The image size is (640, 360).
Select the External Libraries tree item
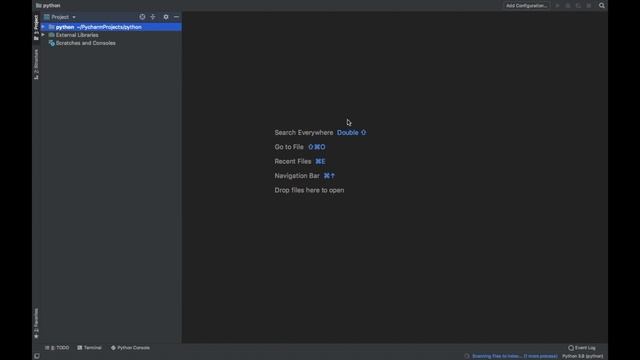[77, 35]
